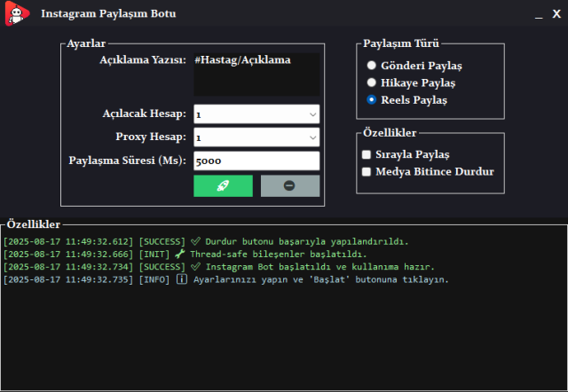This screenshot has height=392, width=568.
Task: Click the Açıklama Yazısı description text box
Action: click(256, 74)
